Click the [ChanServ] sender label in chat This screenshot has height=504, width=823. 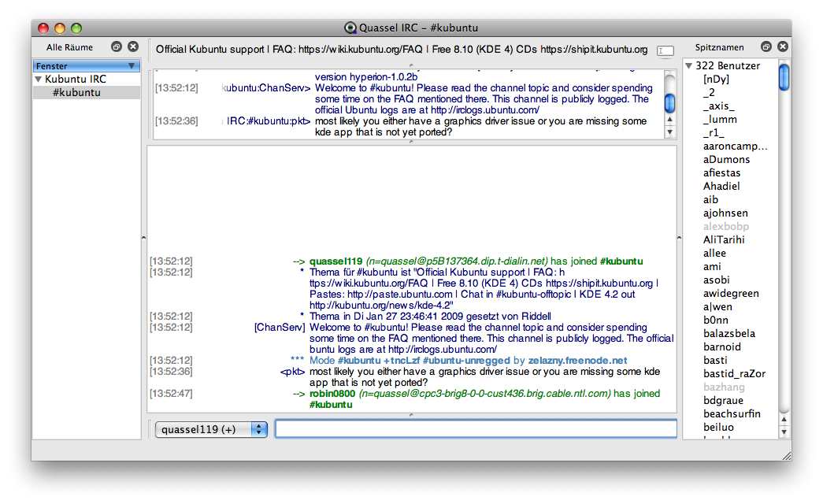[x=280, y=328]
